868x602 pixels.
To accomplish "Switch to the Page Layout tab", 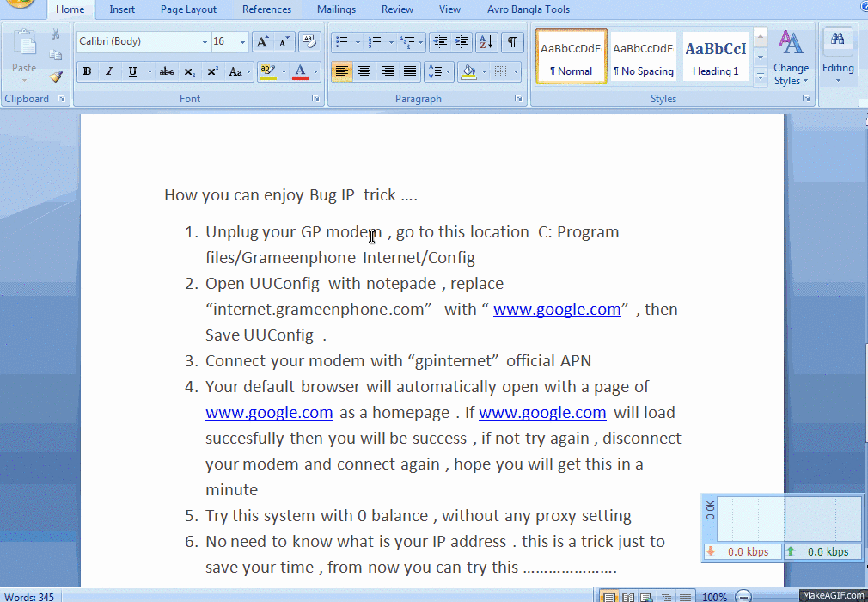I will pos(188,9).
